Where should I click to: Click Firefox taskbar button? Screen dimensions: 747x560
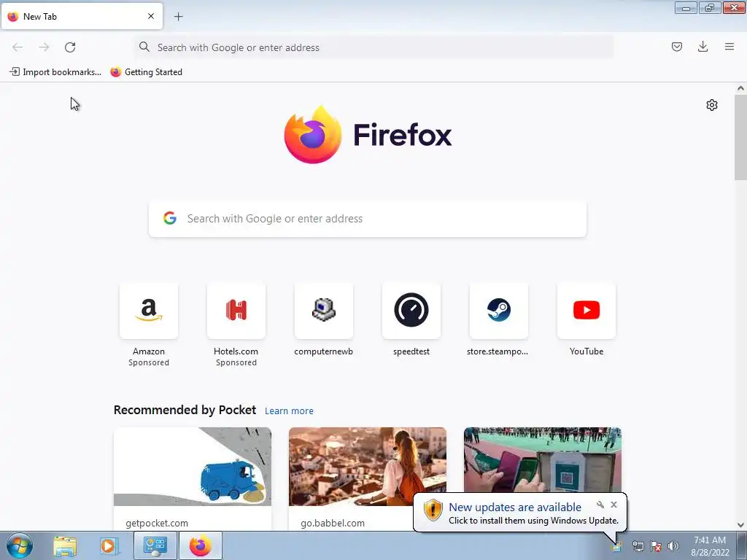tap(201, 545)
